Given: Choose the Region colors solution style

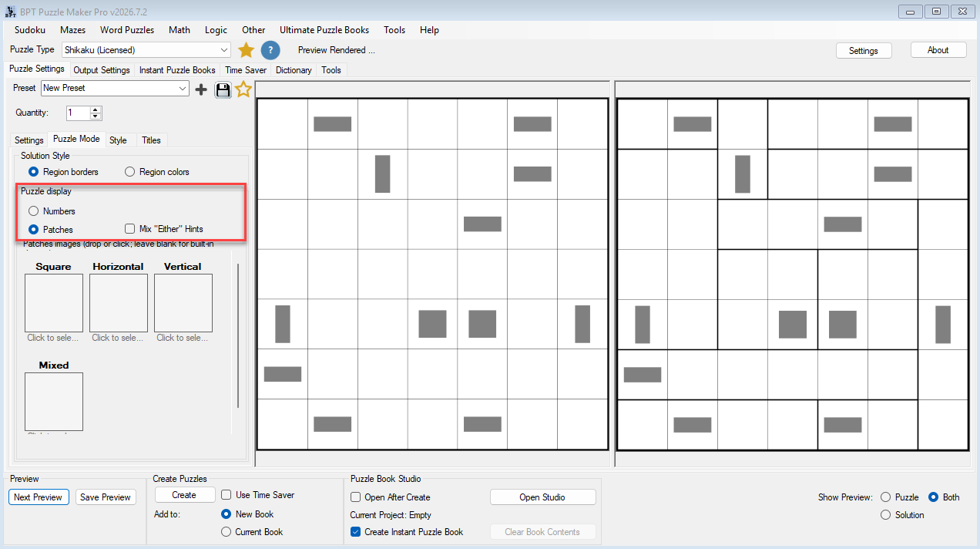Looking at the screenshot, I should pyautogui.click(x=129, y=172).
